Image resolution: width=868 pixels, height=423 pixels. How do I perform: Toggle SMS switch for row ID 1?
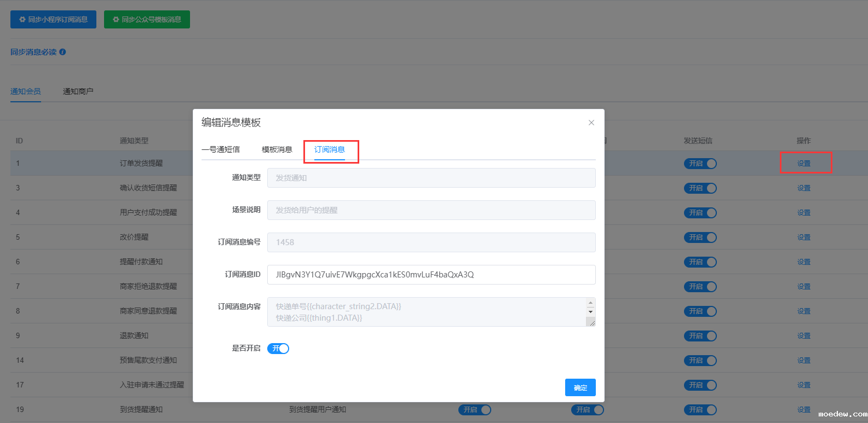[700, 164]
